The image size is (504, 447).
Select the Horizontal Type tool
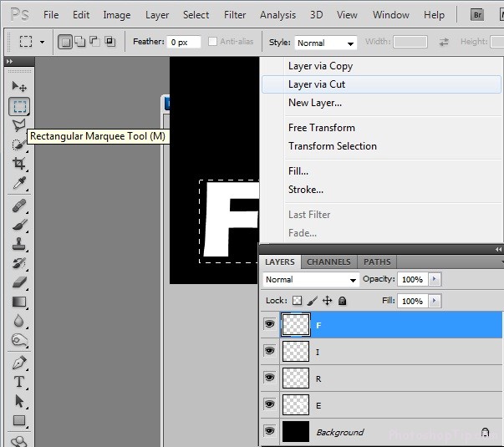(19, 382)
